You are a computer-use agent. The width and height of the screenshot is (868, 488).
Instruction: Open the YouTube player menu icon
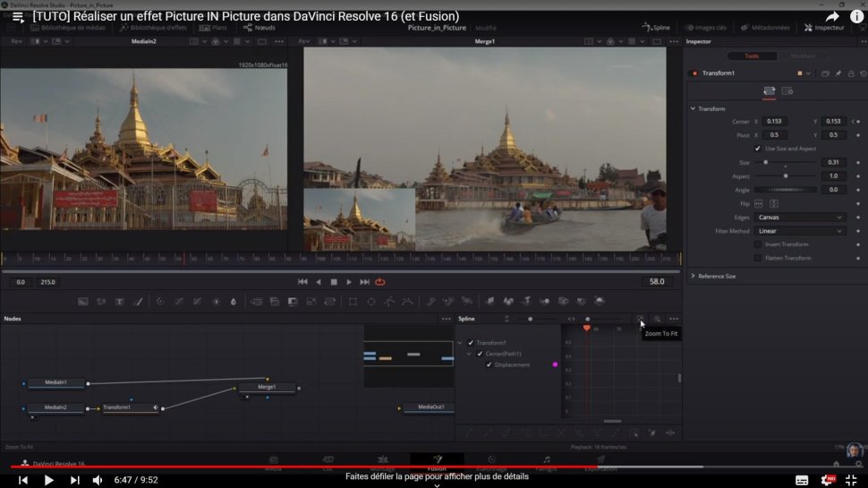point(18,17)
